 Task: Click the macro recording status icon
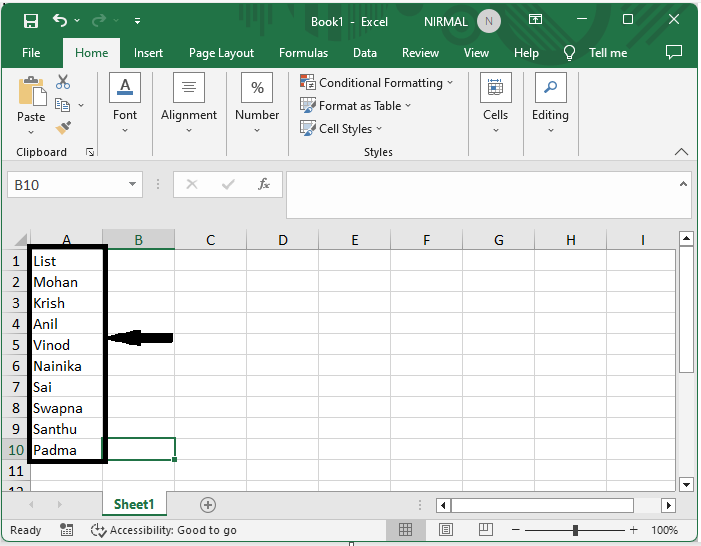pos(66,530)
